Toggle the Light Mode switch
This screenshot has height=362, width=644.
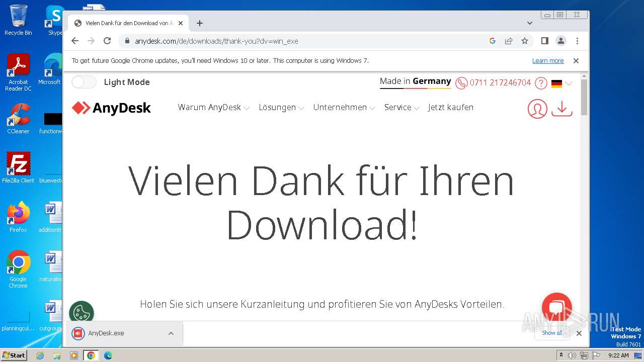point(84,82)
